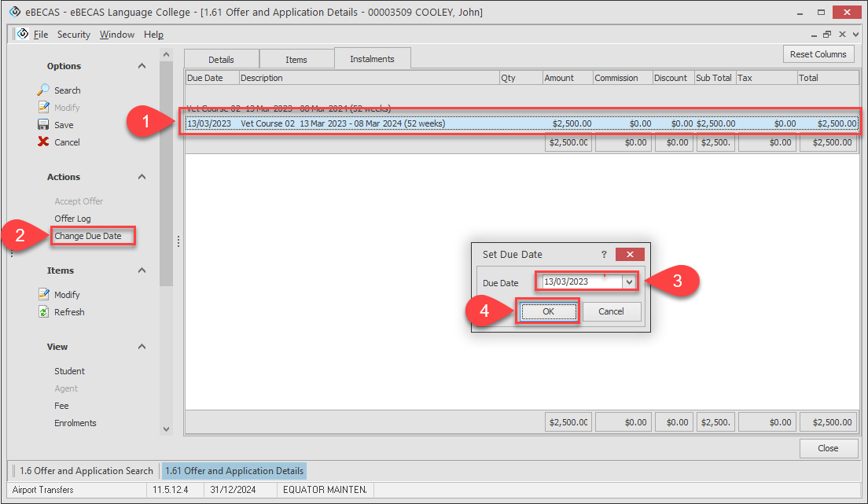Click the eBECAS logo icon beside File
The height and width of the screenshot is (504, 868).
22,35
